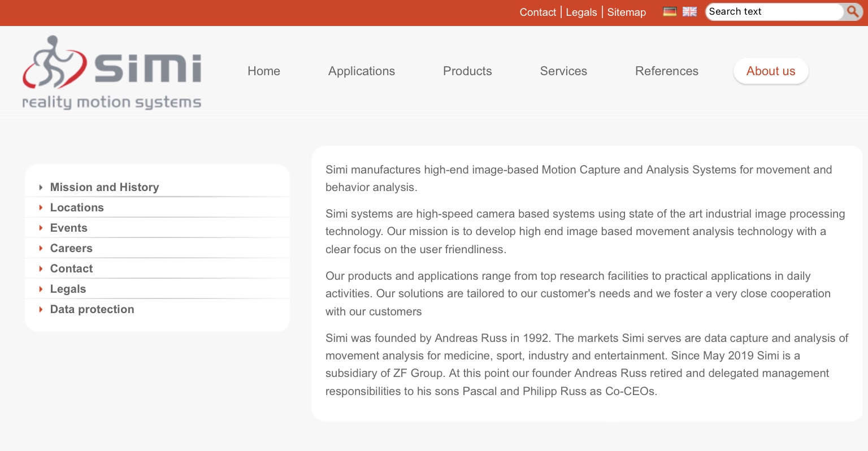The height and width of the screenshot is (451, 868).
Task: Click the Simi logo image
Action: click(112, 72)
